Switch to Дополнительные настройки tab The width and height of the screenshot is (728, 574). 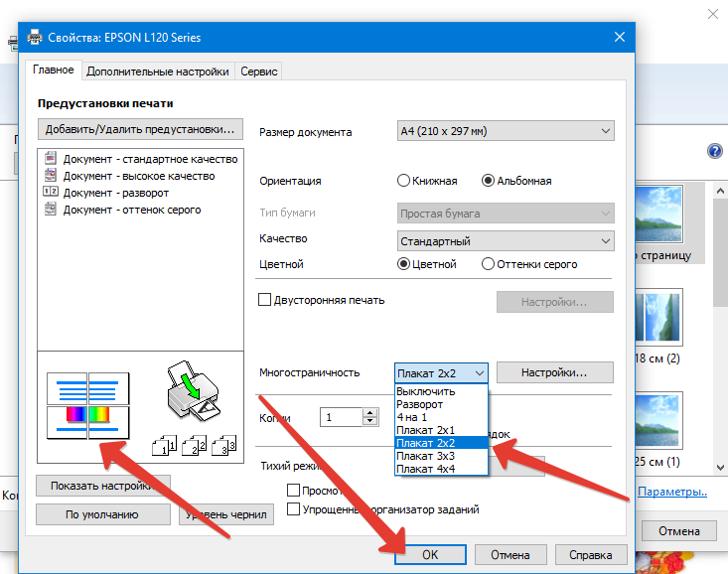click(x=158, y=72)
